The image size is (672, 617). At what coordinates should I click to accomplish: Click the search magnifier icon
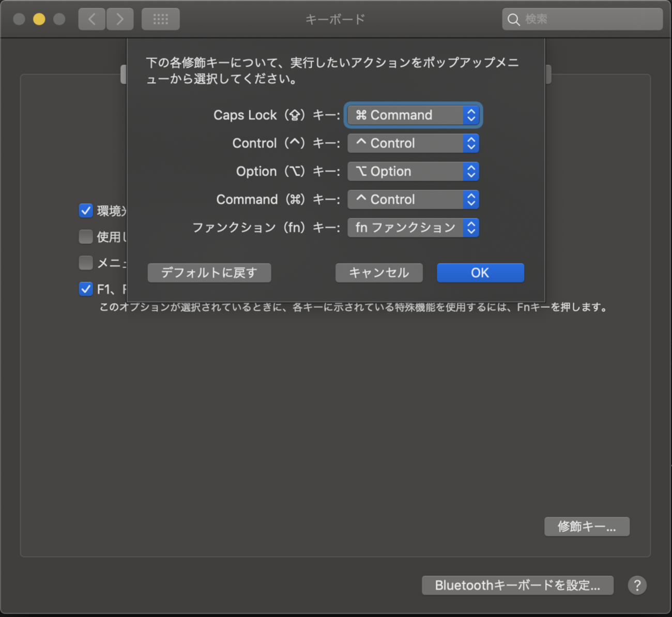pos(513,20)
